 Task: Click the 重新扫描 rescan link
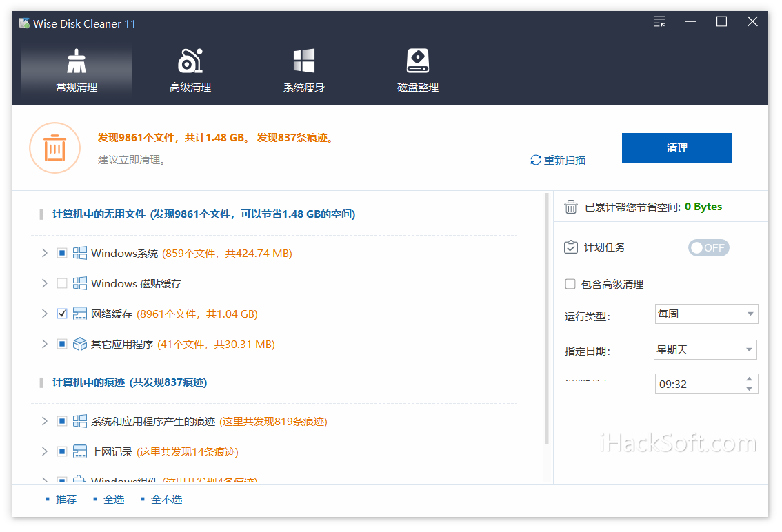coord(565,160)
